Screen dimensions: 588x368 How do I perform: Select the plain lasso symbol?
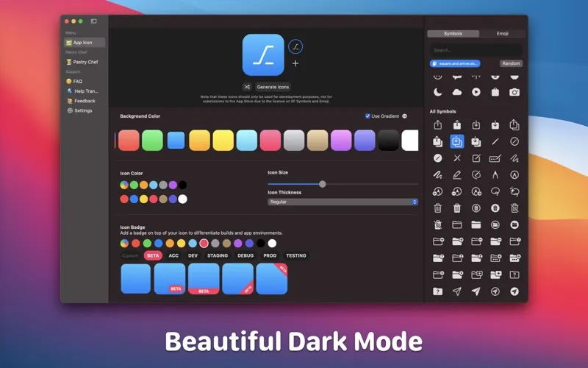point(495,191)
